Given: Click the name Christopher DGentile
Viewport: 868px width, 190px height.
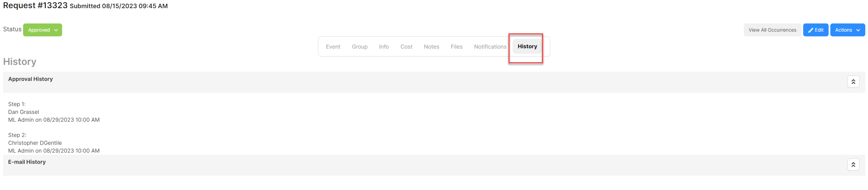Looking at the screenshot, I should [35, 143].
